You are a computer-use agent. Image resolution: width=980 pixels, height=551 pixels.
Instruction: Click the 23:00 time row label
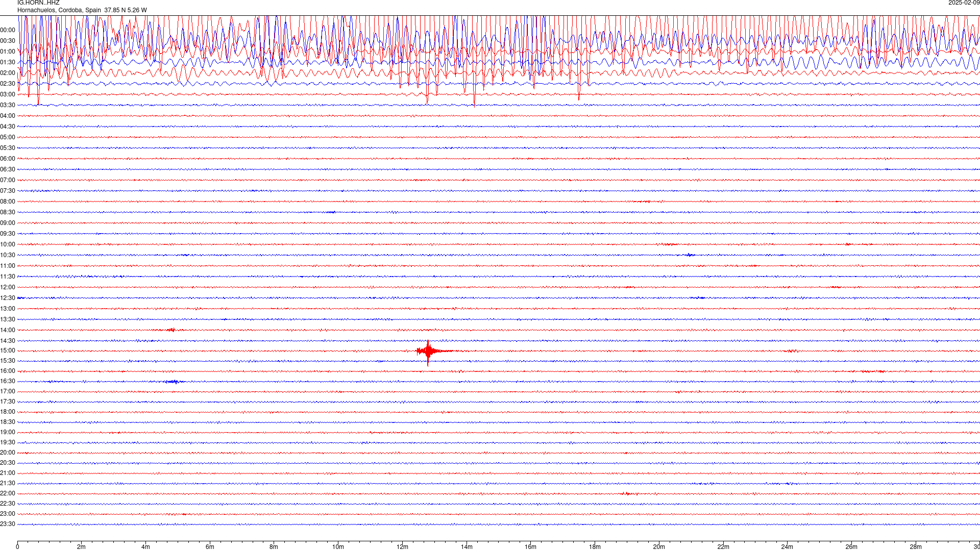[x=8, y=514]
